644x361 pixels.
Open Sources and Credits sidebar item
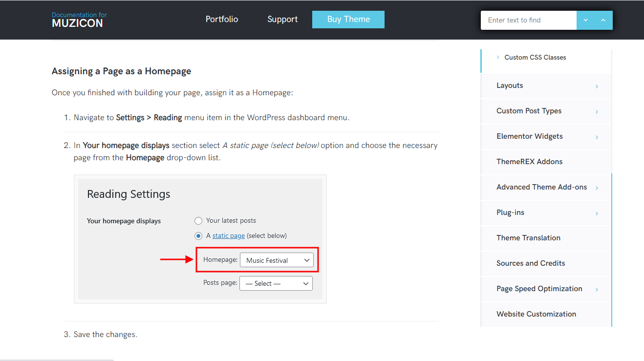pos(531,263)
